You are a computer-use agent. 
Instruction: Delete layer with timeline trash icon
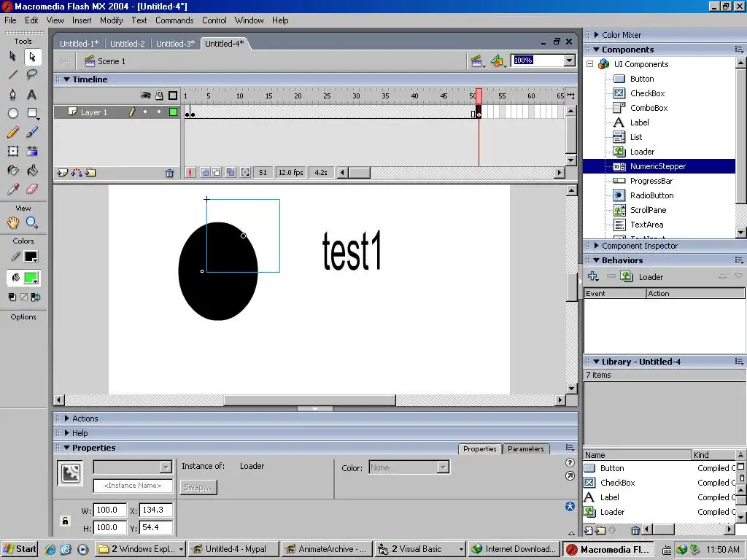click(x=169, y=173)
